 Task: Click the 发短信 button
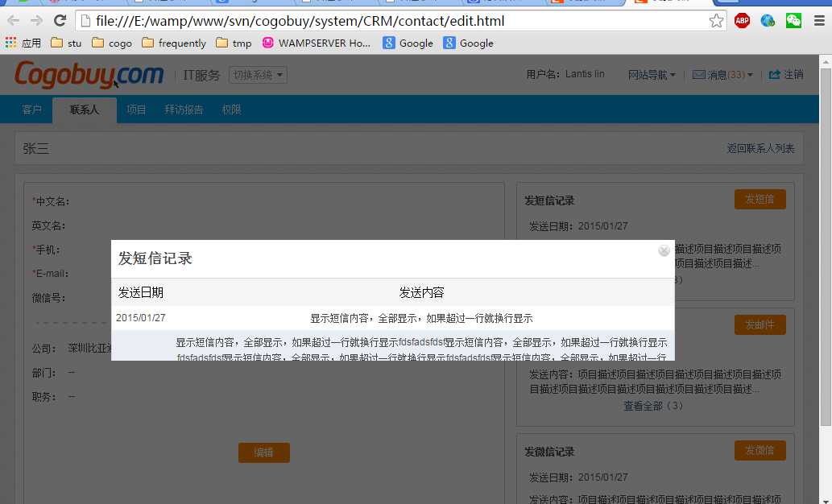760,200
